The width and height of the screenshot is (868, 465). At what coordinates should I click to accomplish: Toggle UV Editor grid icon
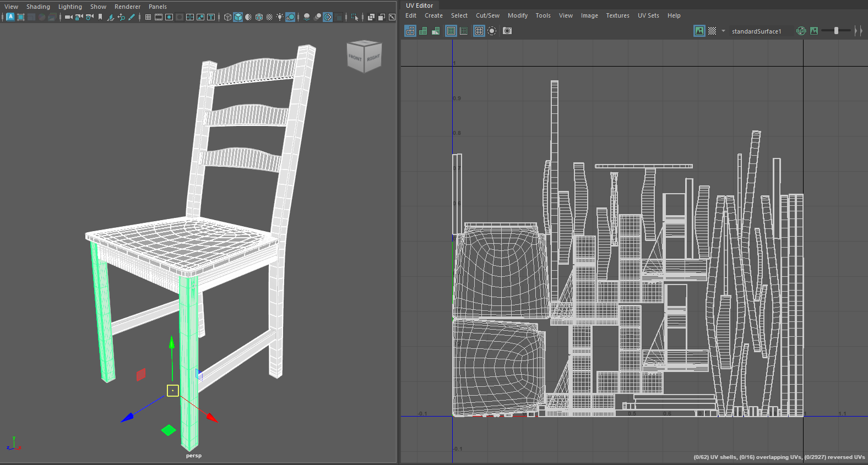[479, 31]
